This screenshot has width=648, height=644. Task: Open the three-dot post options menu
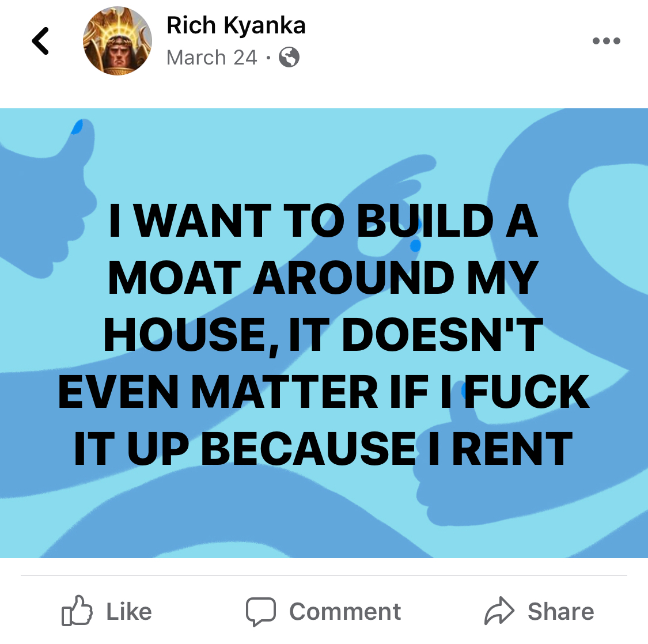pyautogui.click(x=607, y=40)
